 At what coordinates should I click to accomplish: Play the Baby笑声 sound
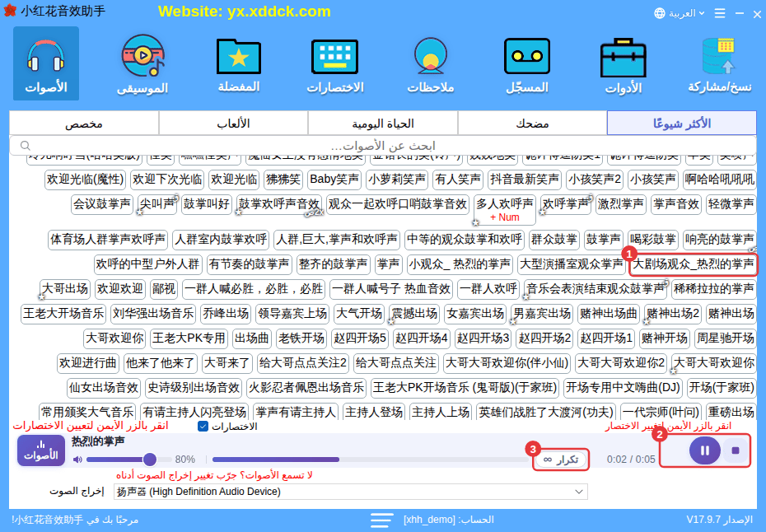(334, 180)
